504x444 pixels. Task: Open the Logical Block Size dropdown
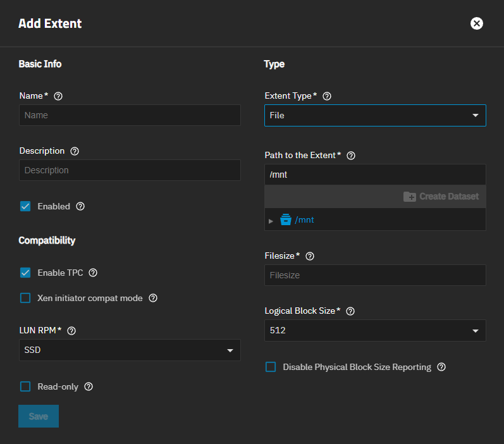point(374,330)
